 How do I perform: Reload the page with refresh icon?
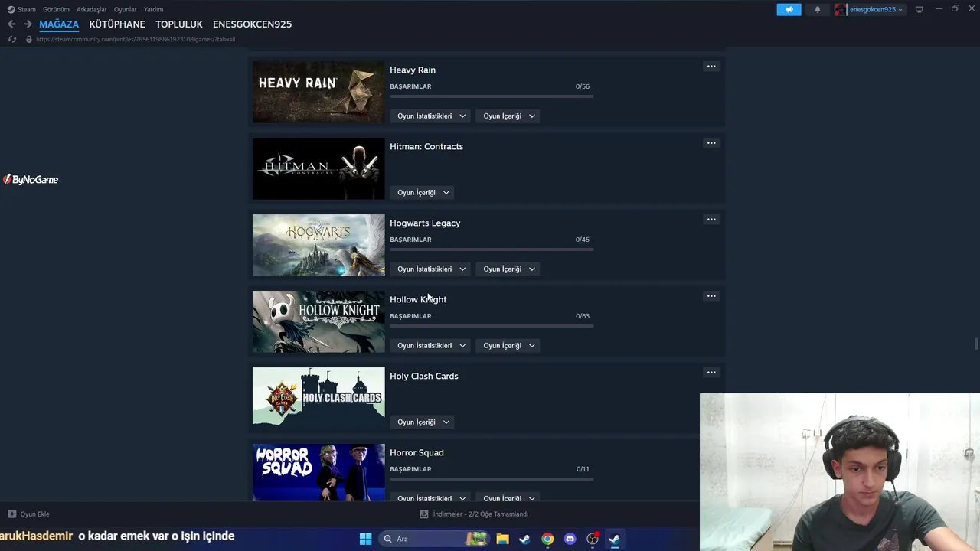click(11, 39)
